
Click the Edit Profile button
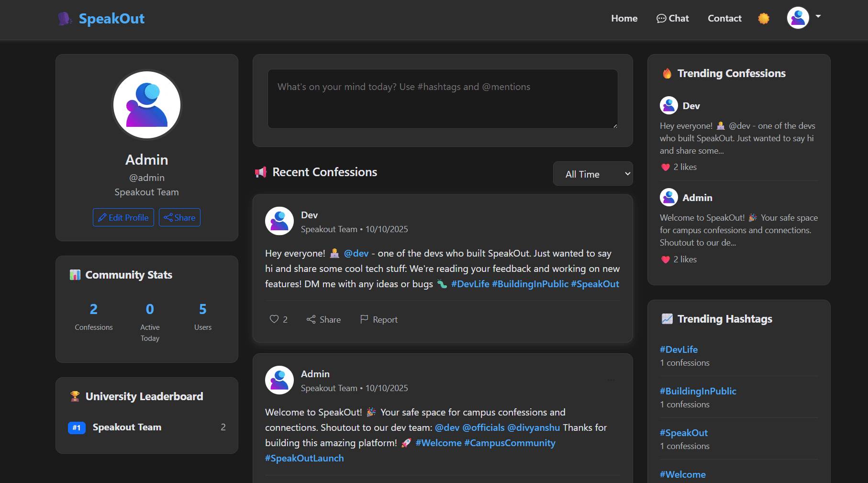tap(123, 217)
